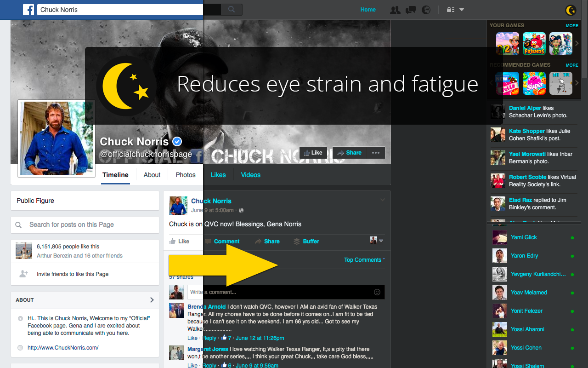Reply to Brenda Arnold's comment
588x368 pixels.
tap(209, 338)
